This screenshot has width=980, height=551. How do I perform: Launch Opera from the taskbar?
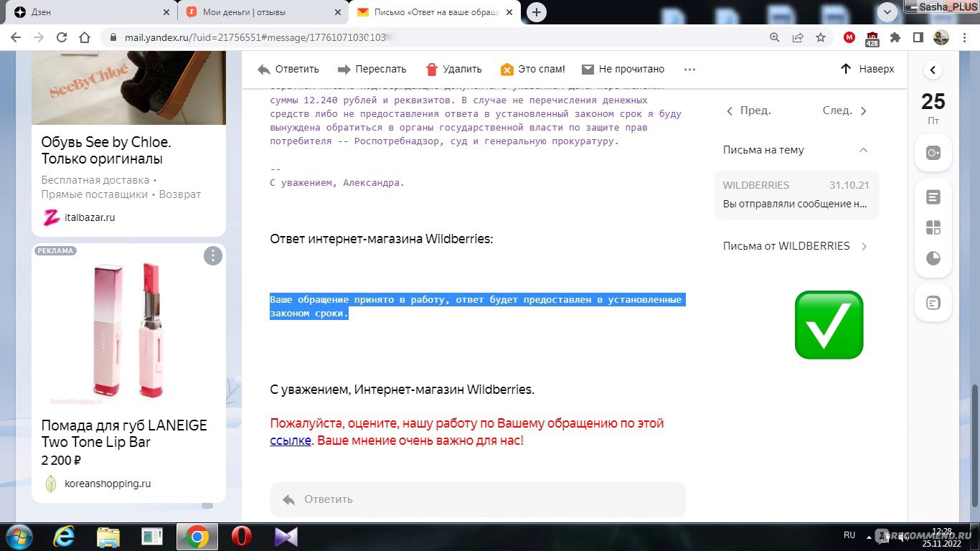pos(242,537)
